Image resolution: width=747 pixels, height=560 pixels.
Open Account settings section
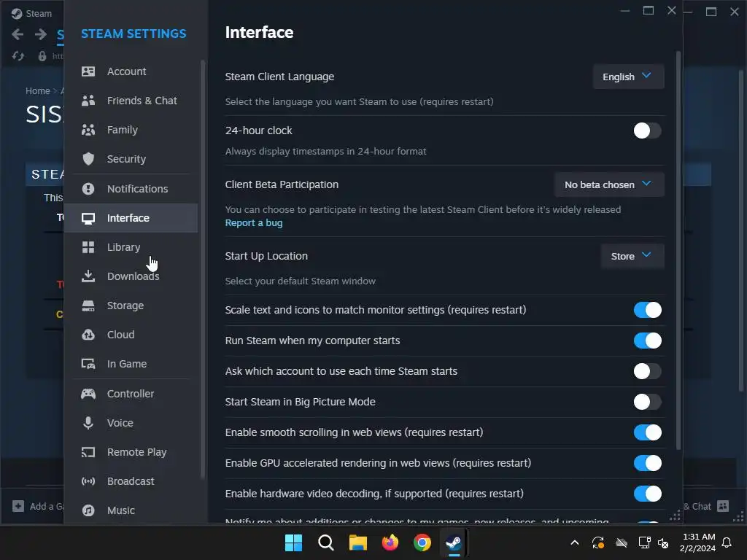[x=131, y=71]
